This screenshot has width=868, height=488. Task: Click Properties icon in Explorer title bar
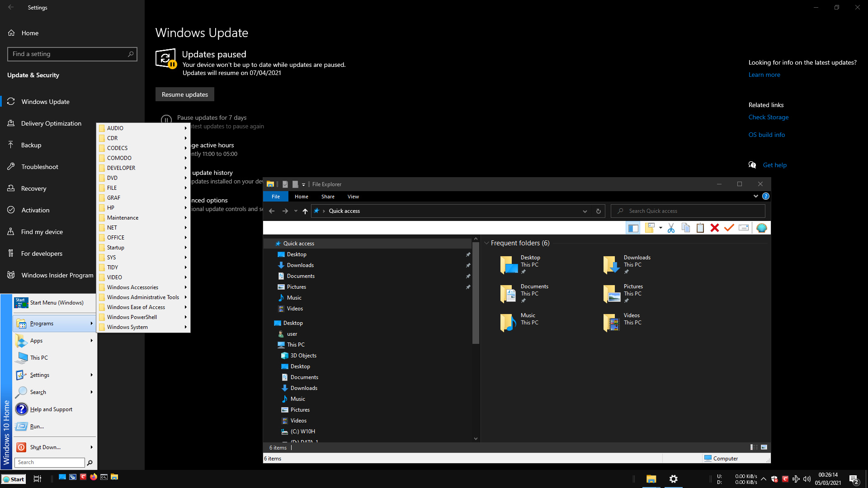point(285,184)
